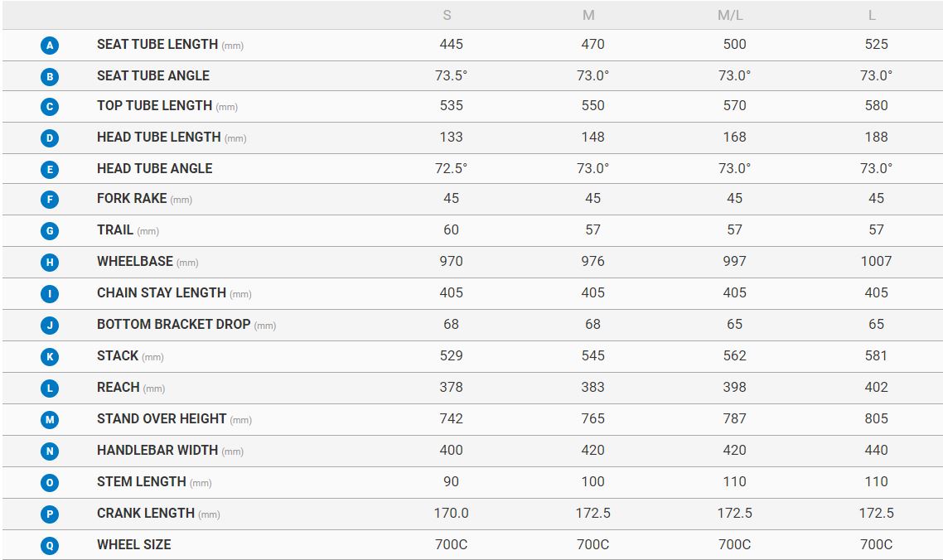Click the blue O icon beside Stem Length
This screenshot has height=560, width=943.
point(50,483)
